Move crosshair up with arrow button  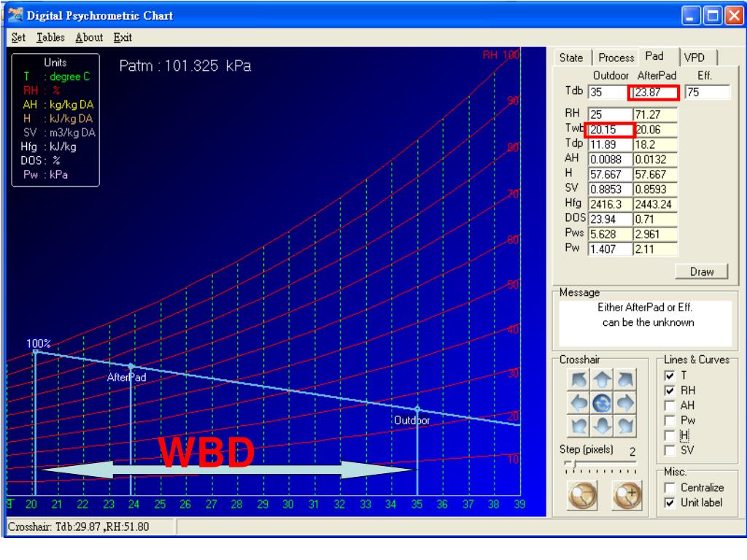tap(602, 380)
